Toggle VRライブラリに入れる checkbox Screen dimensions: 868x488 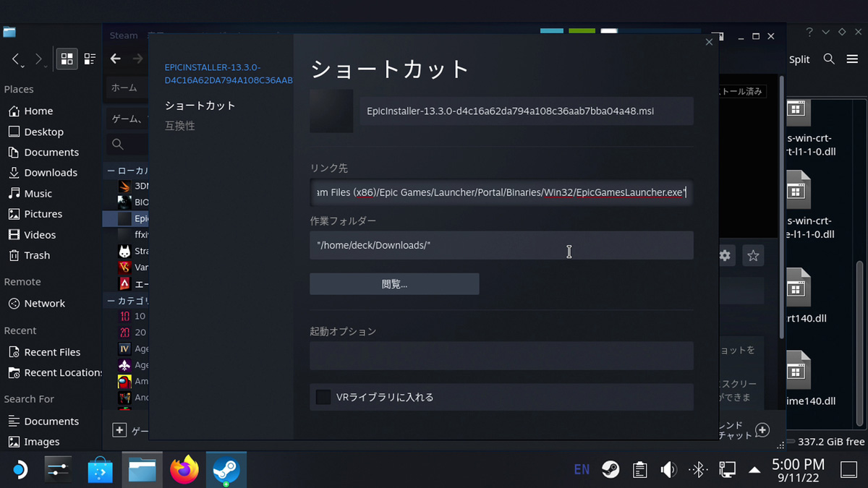click(x=323, y=397)
